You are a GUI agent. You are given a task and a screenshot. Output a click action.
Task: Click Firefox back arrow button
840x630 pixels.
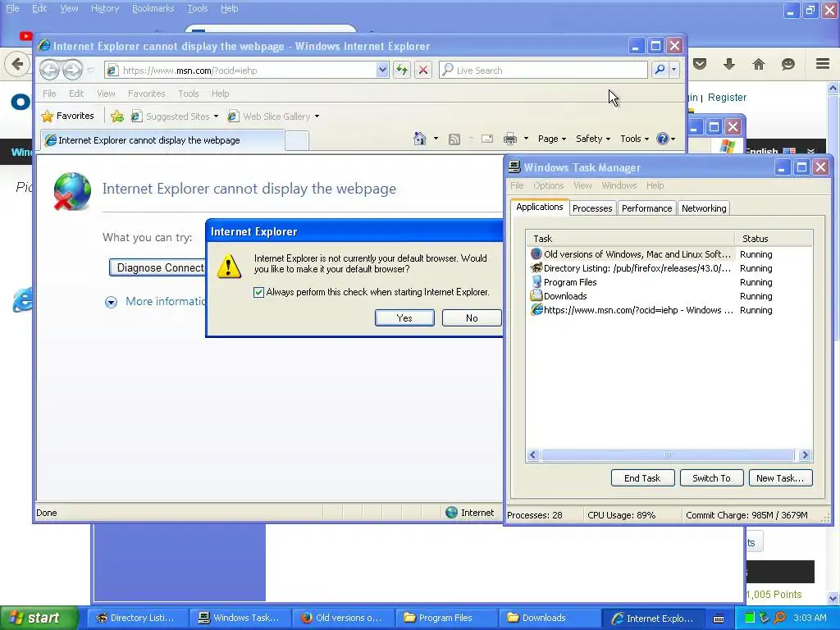[x=17, y=64]
